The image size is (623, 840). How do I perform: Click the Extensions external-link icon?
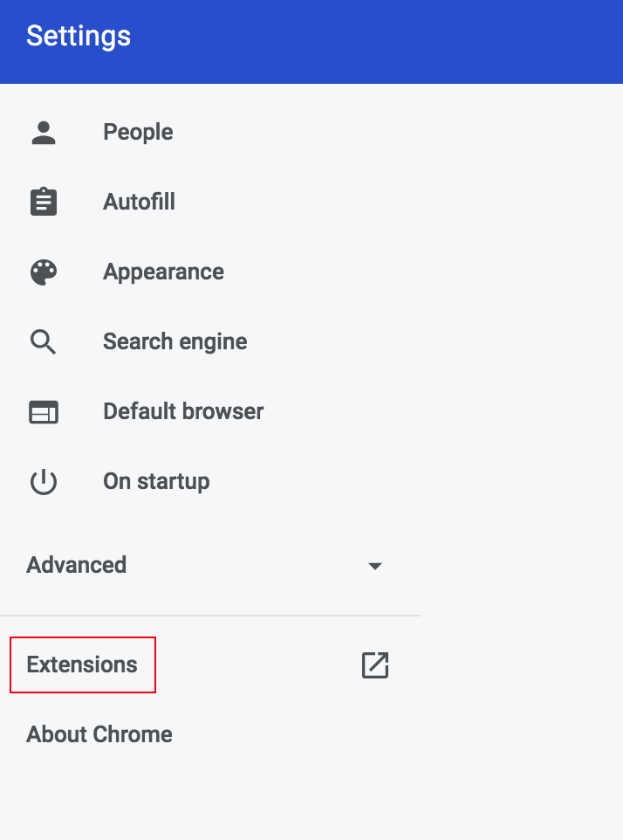374,664
